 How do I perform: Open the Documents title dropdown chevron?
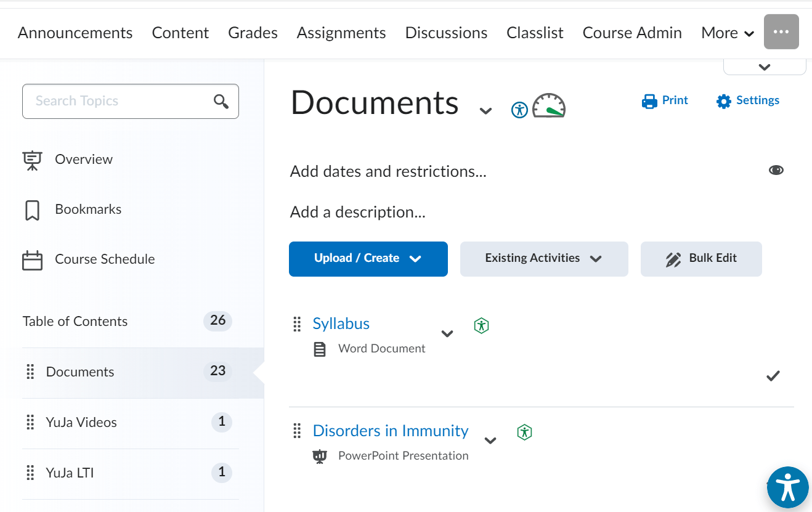point(485,111)
